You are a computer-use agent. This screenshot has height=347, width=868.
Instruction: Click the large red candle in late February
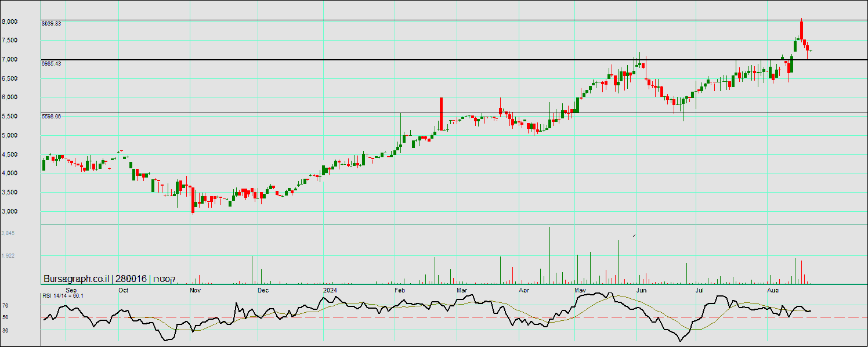[441, 114]
